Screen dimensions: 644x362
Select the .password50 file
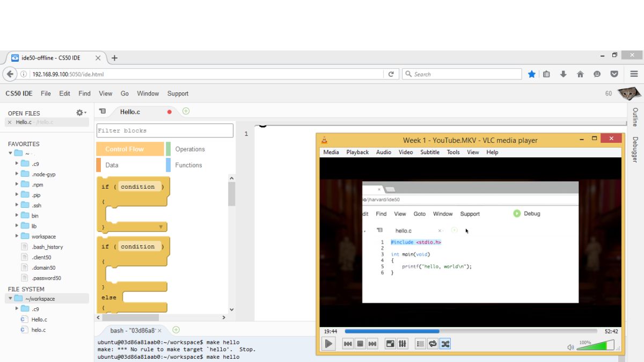click(46, 278)
